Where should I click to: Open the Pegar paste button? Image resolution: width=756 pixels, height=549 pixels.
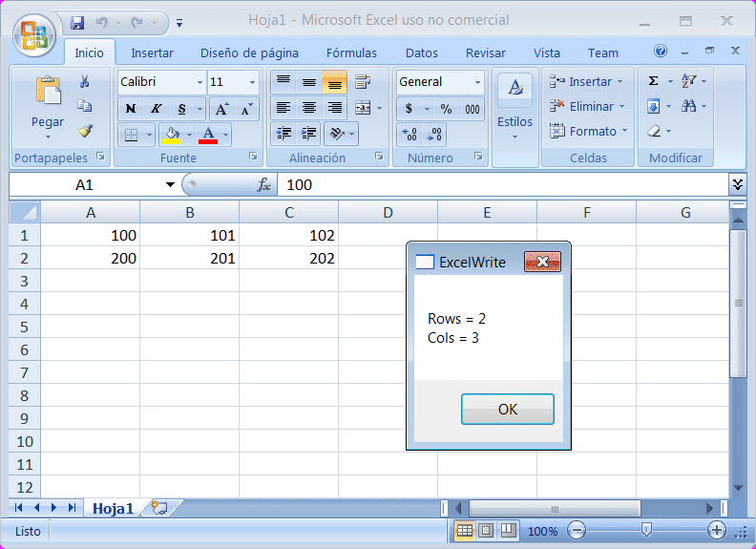click(x=48, y=107)
